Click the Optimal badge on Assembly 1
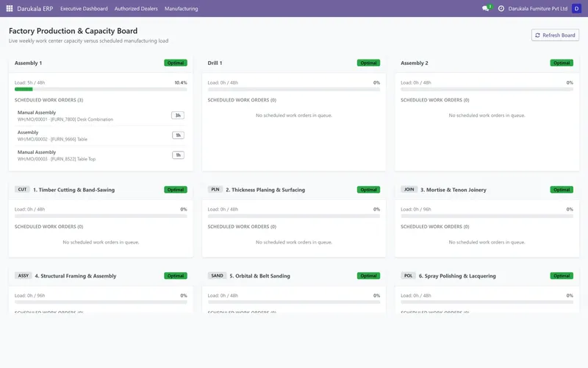588x368 pixels. pos(176,63)
